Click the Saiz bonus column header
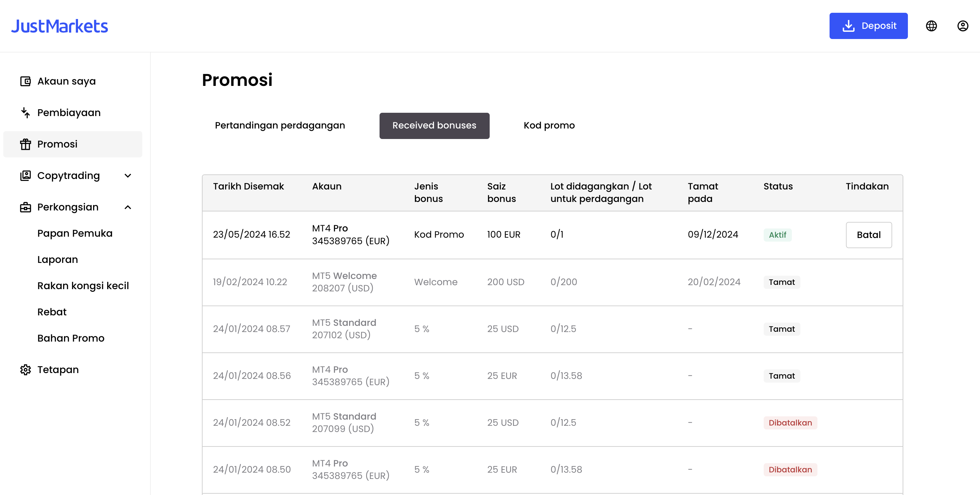This screenshot has width=980, height=495. (501, 192)
